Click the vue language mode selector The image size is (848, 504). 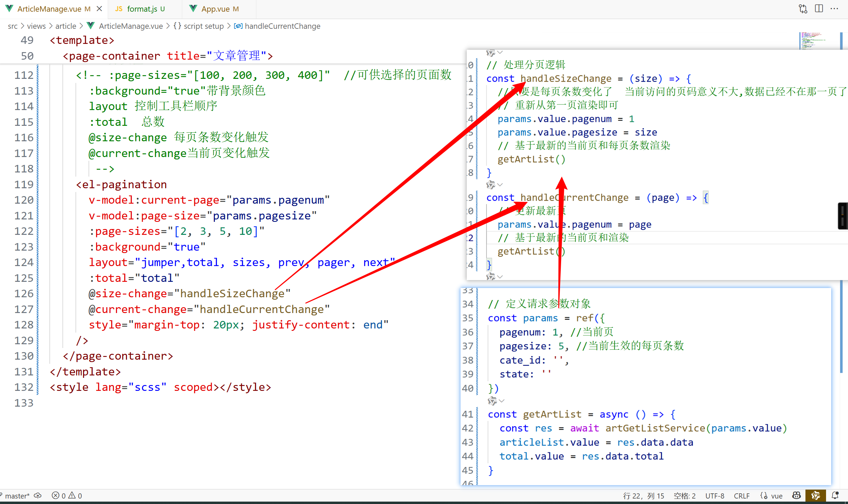coord(776,496)
